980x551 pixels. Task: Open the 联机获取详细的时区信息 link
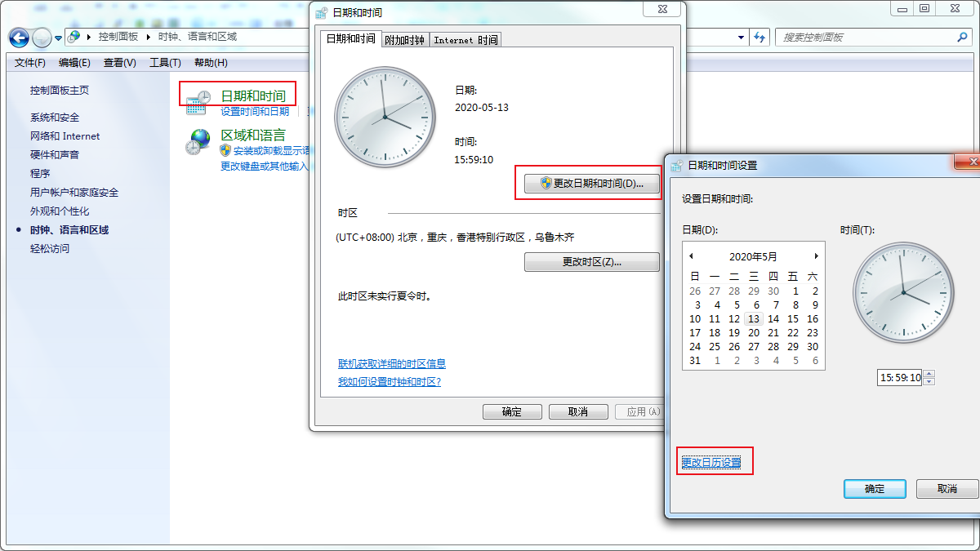(392, 364)
